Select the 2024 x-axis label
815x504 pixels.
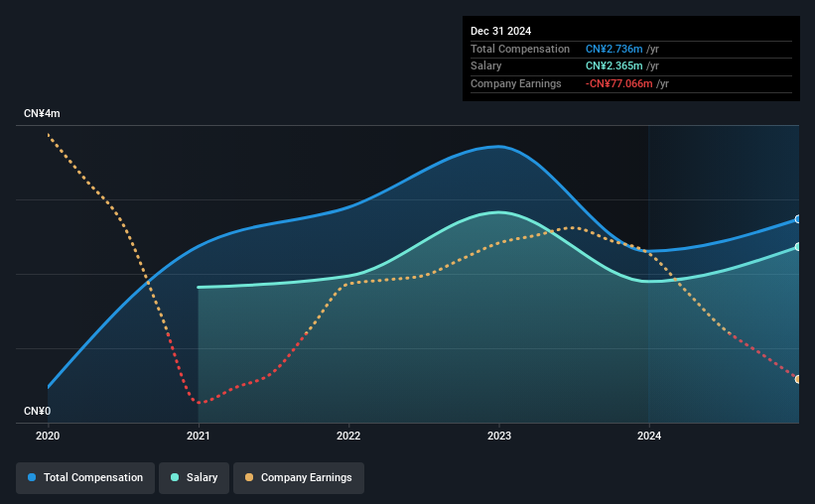pyautogui.click(x=649, y=436)
